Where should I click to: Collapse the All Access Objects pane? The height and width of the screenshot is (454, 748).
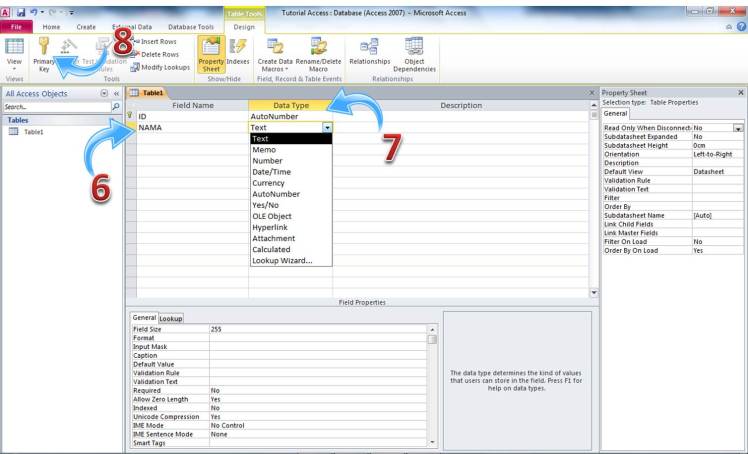pos(116,92)
